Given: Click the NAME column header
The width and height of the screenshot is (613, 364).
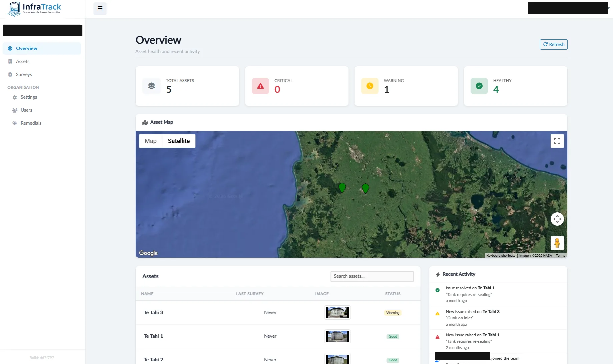Looking at the screenshot, I should [x=147, y=294].
